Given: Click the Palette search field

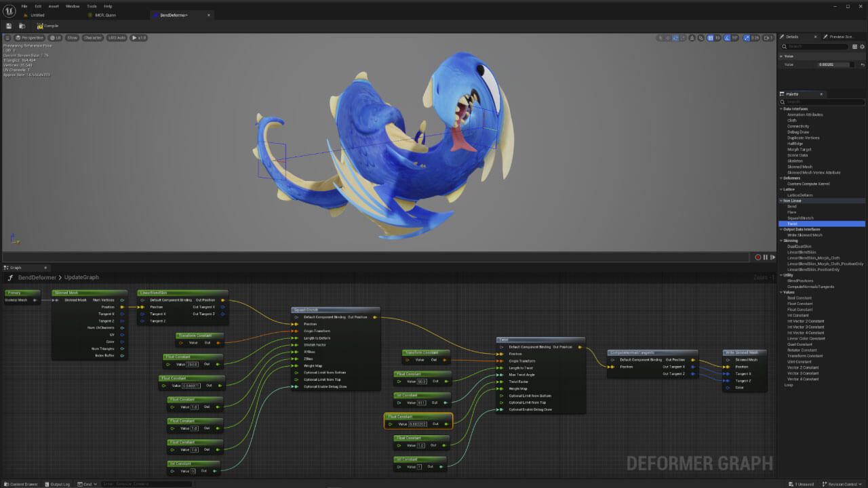Looking at the screenshot, I should (x=823, y=102).
